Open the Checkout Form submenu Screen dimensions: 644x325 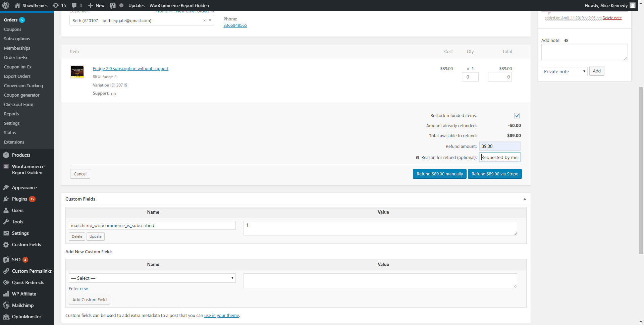coord(18,105)
